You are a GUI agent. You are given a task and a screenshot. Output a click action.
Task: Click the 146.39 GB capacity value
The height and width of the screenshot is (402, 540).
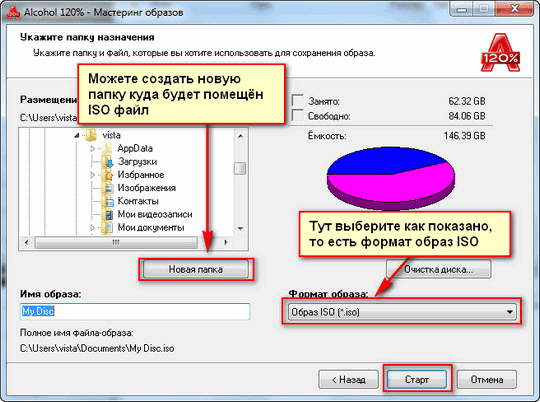pyautogui.click(x=464, y=136)
